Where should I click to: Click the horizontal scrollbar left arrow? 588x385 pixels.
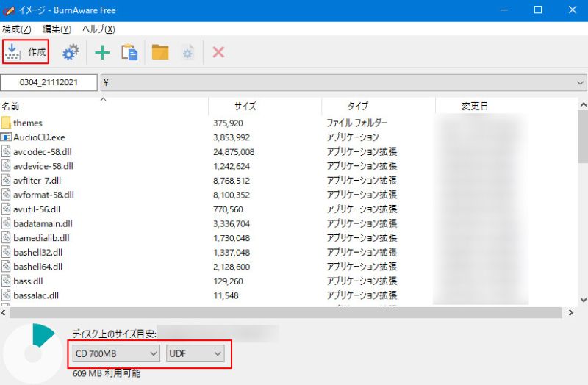(4, 312)
